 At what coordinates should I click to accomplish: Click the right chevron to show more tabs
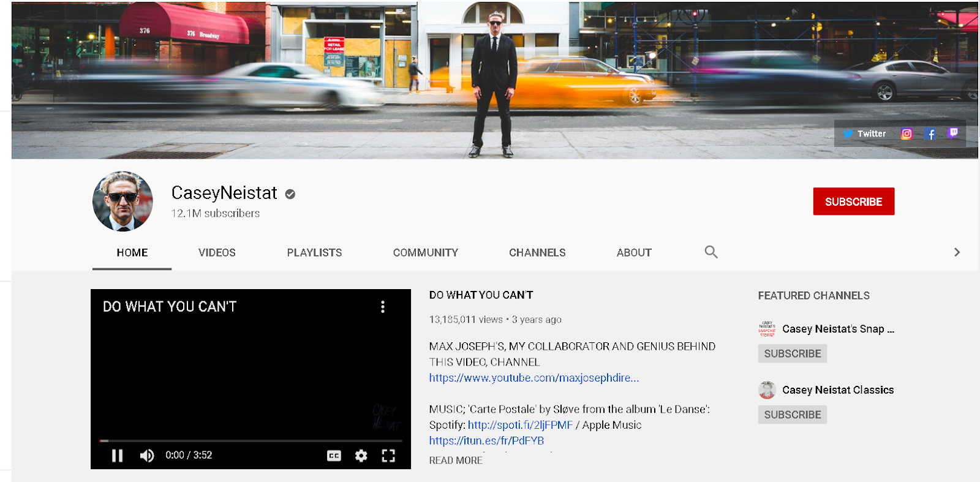pos(957,252)
